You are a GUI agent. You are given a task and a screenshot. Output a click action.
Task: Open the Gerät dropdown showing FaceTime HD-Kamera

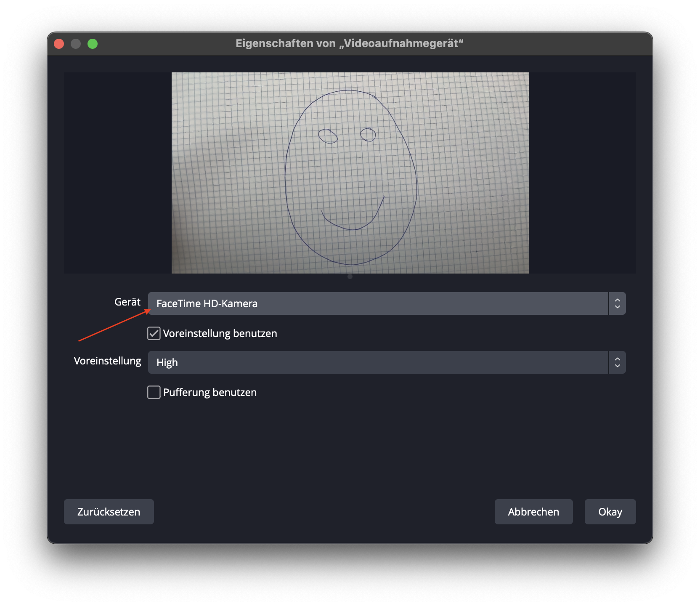click(378, 303)
